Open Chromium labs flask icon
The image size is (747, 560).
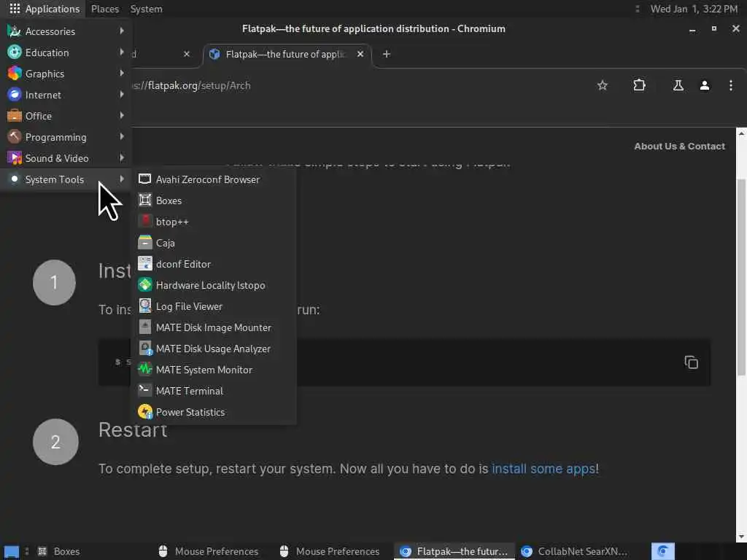pos(678,85)
